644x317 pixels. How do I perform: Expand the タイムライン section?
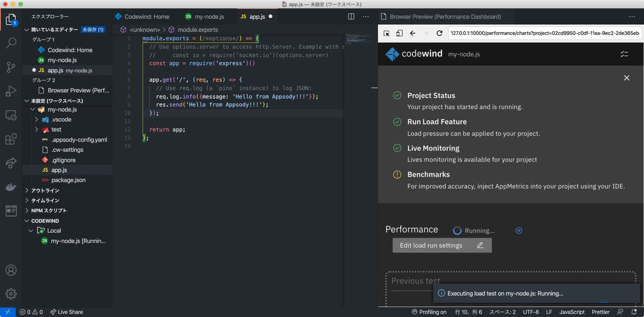click(27, 201)
